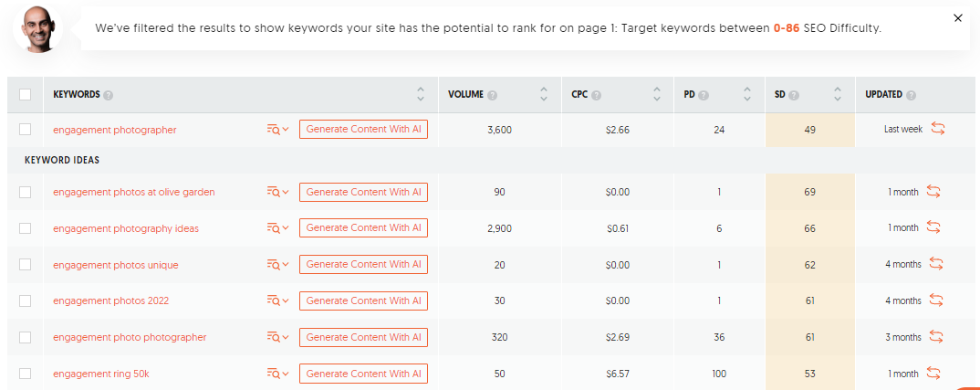Show info tooltip for Volume column
Viewport: 980px width, 390px height.
click(x=493, y=95)
